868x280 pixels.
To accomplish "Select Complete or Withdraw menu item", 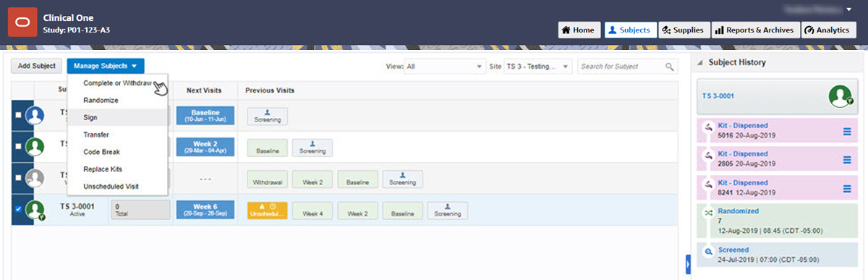I will (117, 82).
